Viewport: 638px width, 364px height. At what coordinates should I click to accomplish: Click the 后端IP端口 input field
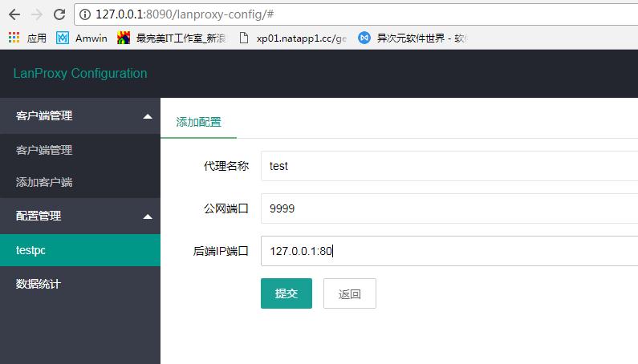[x=449, y=251]
